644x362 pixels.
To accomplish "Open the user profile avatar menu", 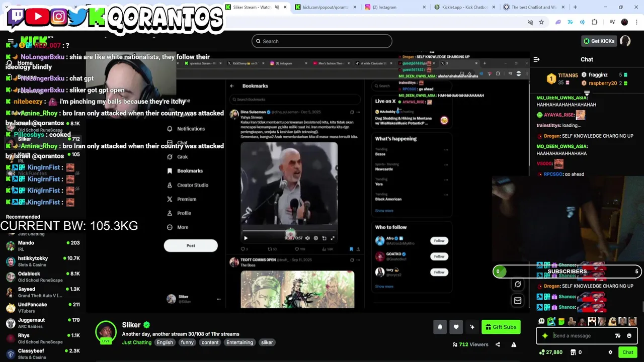I will coord(625,41).
